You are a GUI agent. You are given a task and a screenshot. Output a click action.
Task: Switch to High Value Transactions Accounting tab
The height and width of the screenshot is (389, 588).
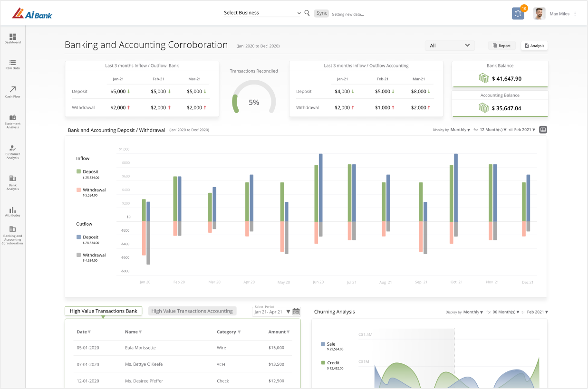192,311
